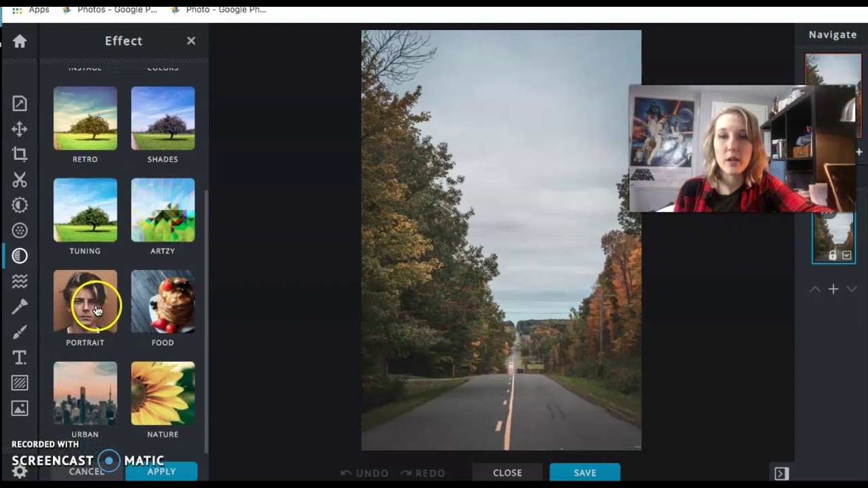This screenshot has height=488, width=868.
Task: Choose the Tuning effect thumbnail
Action: [85, 210]
